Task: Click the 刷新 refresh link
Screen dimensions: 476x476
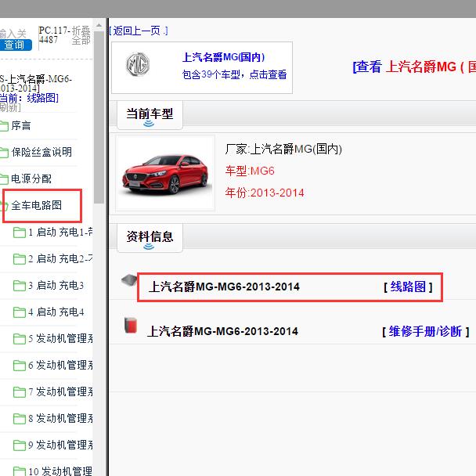Action: pos(10,107)
